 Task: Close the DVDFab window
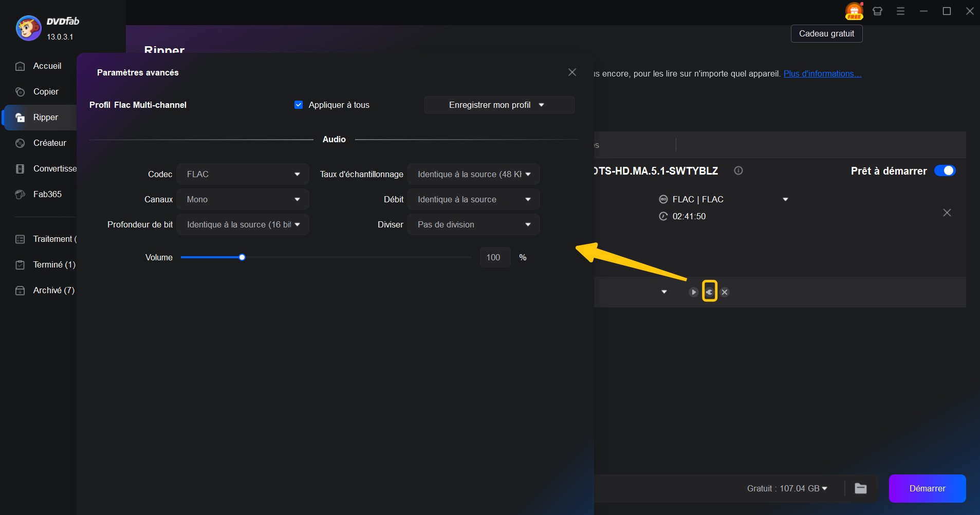[x=970, y=11]
